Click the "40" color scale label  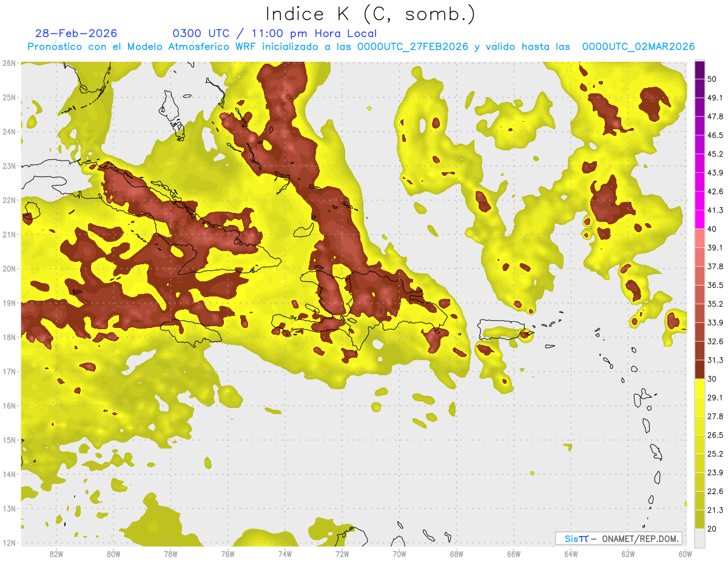tap(713, 229)
